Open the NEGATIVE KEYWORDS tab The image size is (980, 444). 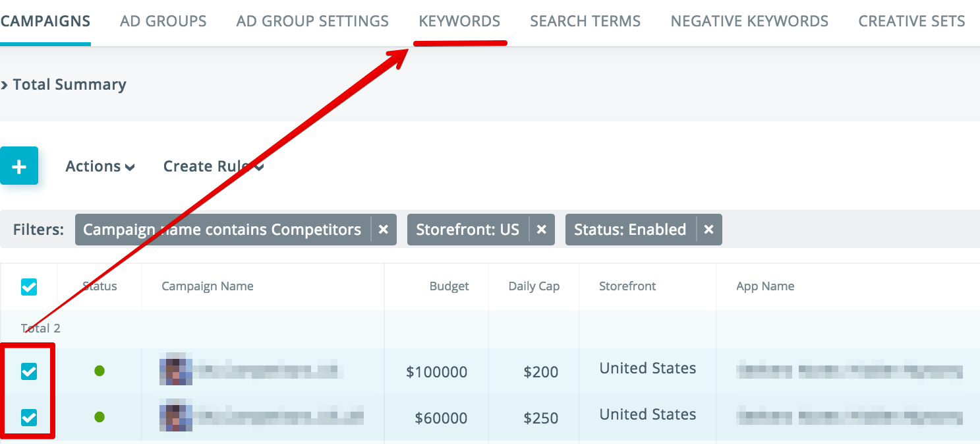tap(749, 20)
